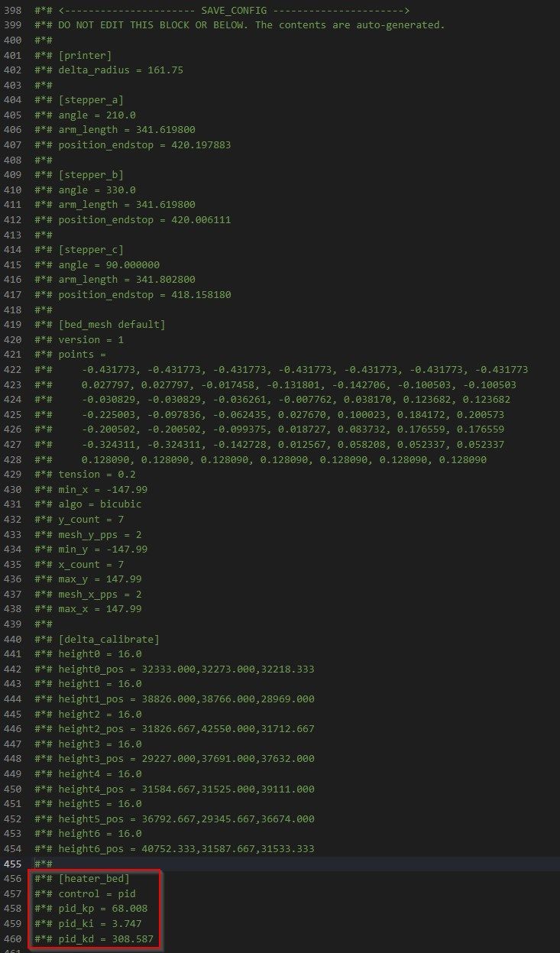This screenshot has height=953, width=560.
Task: Click line number 398 in the gutter
Action: [13, 10]
